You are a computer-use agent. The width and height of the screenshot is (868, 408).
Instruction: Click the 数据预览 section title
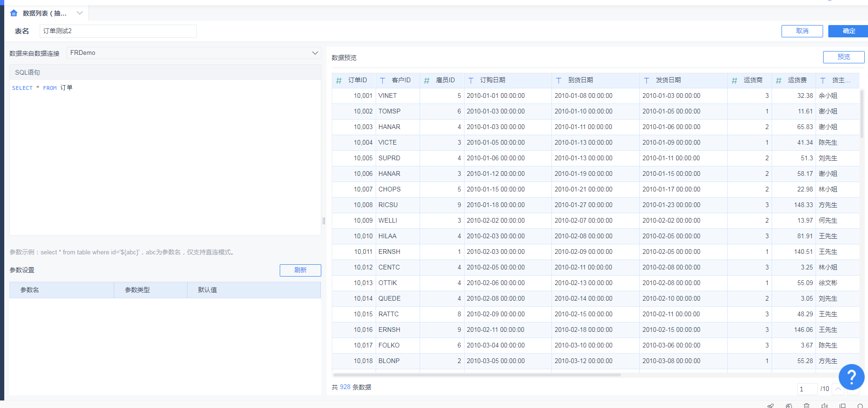pyautogui.click(x=344, y=58)
